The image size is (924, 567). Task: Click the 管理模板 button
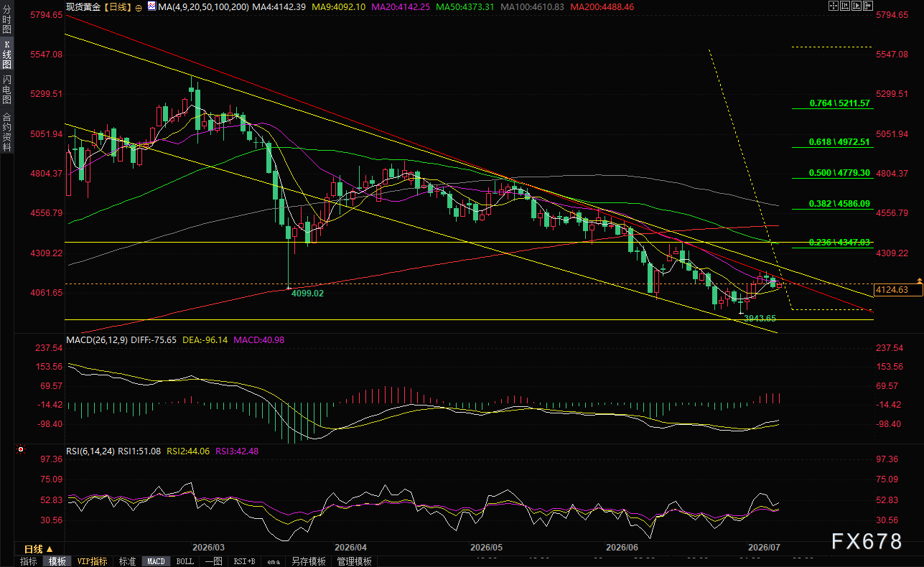355,561
